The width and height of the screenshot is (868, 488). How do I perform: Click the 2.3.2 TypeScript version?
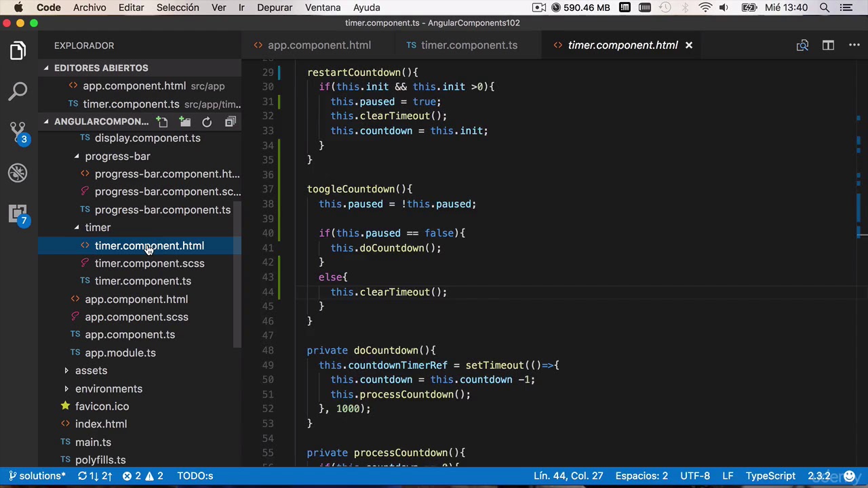coord(819,476)
